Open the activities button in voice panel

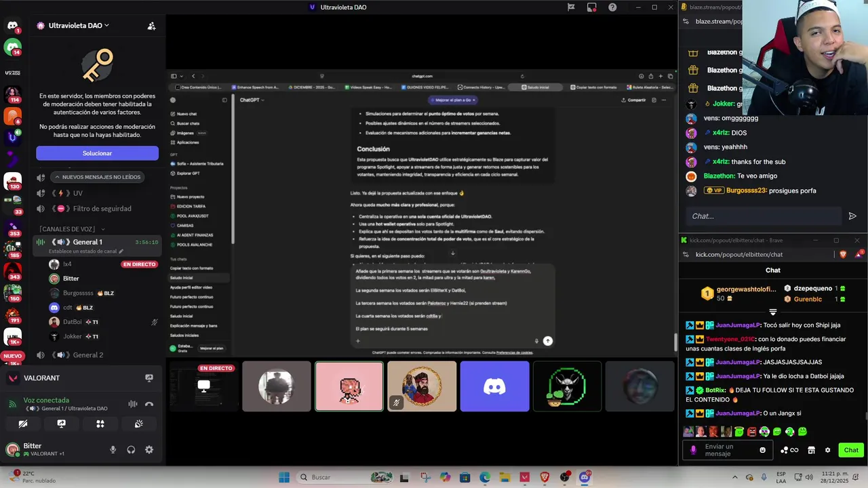(x=100, y=424)
